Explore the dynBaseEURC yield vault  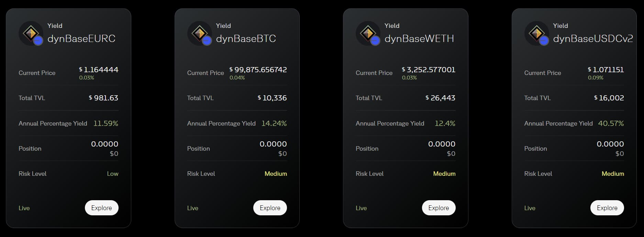(x=101, y=208)
